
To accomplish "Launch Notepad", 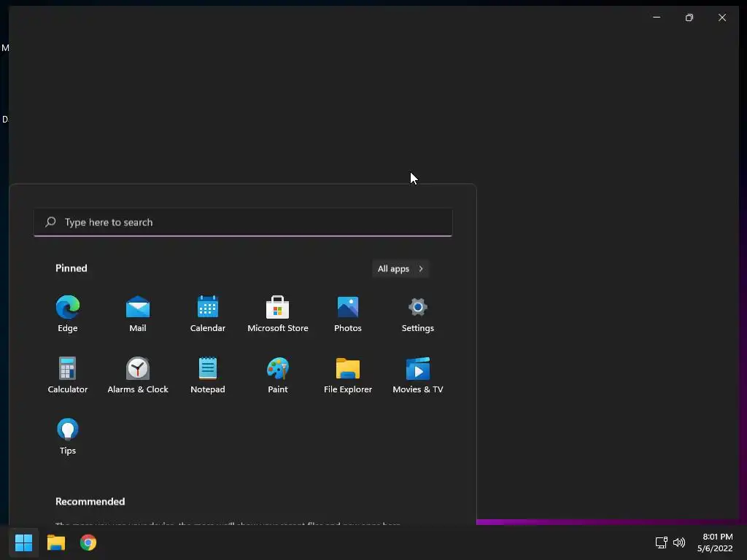I will coord(208,376).
